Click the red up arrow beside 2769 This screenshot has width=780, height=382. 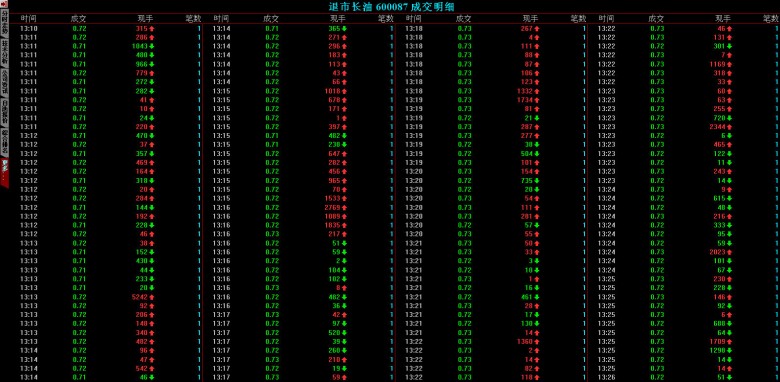(344, 207)
